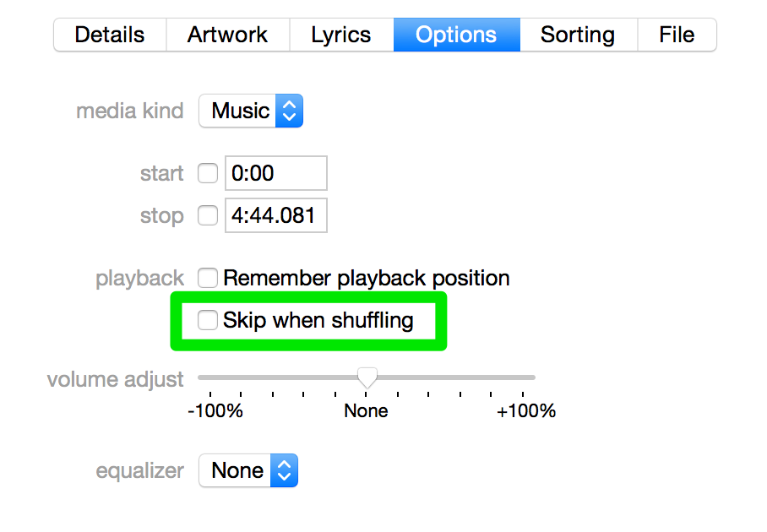The width and height of the screenshot is (767, 532).
Task: Switch to the Sorting tab
Action: tap(578, 35)
